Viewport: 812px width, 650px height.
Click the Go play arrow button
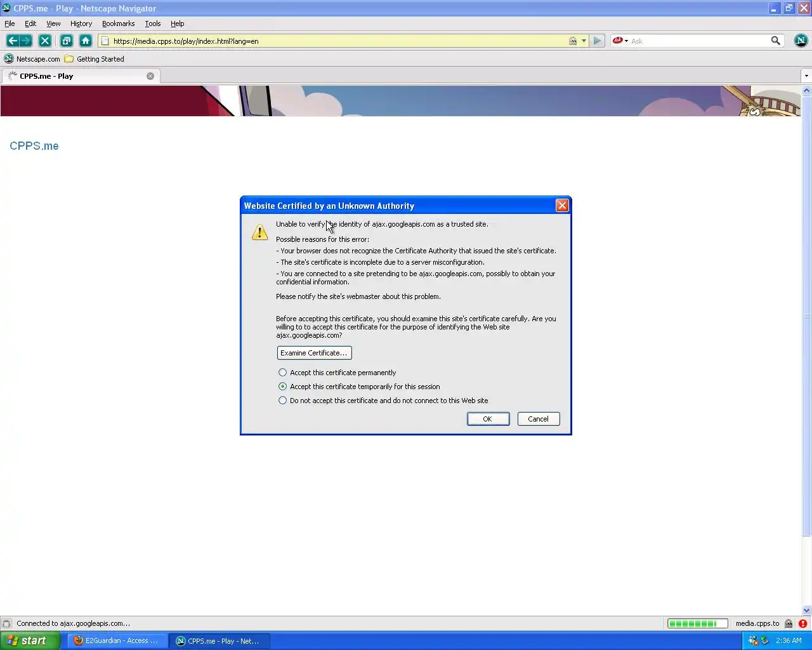coord(597,41)
